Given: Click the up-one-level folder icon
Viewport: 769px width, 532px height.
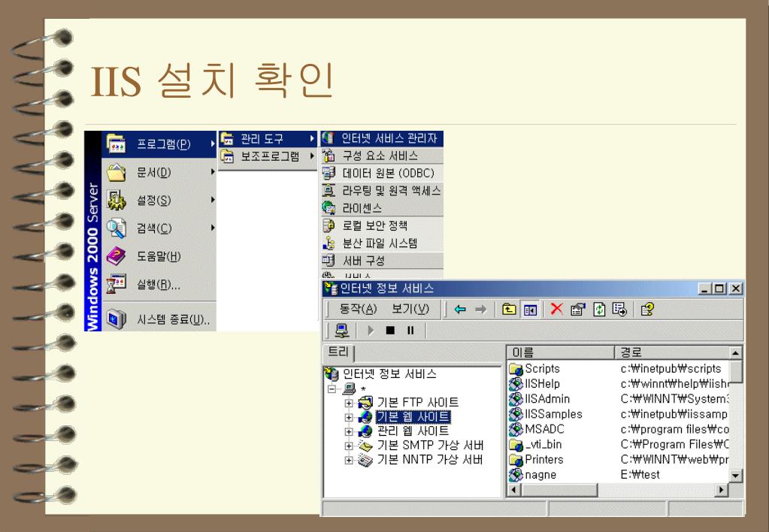Looking at the screenshot, I should [x=509, y=310].
